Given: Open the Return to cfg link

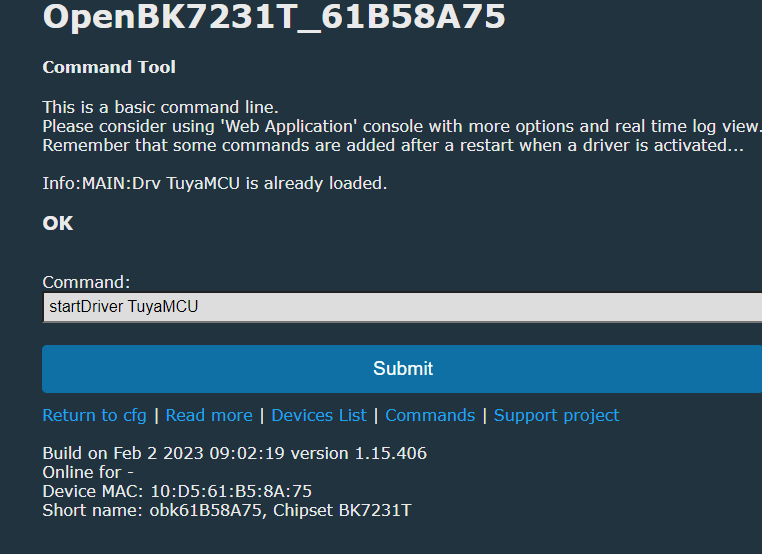Looking at the screenshot, I should click(94, 416).
